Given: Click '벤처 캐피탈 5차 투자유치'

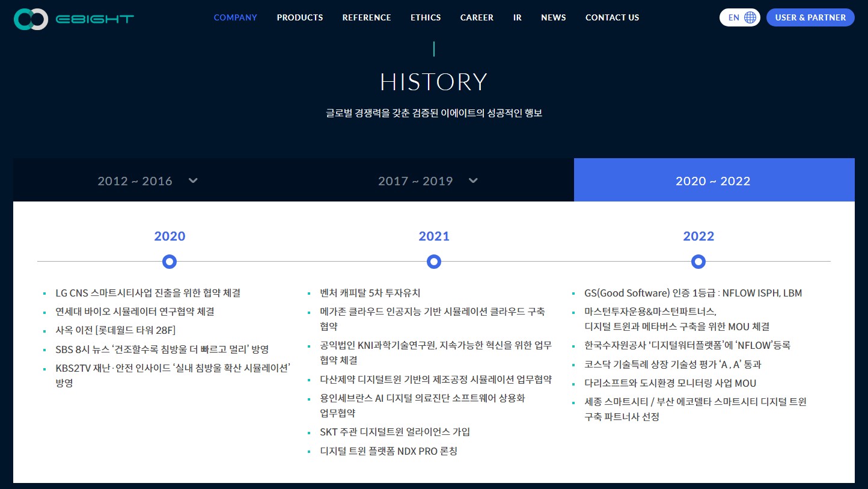Looking at the screenshot, I should coord(370,293).
